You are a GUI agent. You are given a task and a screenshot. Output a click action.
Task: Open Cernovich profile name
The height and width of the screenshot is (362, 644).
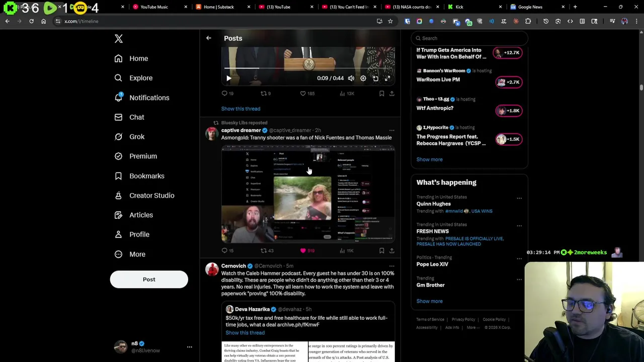[x=233, y=266]
